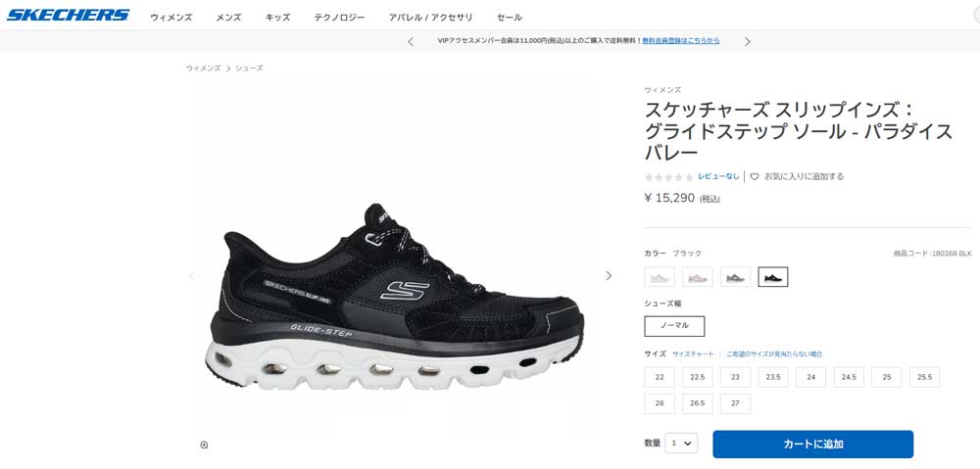The width and height of the screenshot is (980, 469).
Task: Click the star rating icons
Action: click(668, 177)
